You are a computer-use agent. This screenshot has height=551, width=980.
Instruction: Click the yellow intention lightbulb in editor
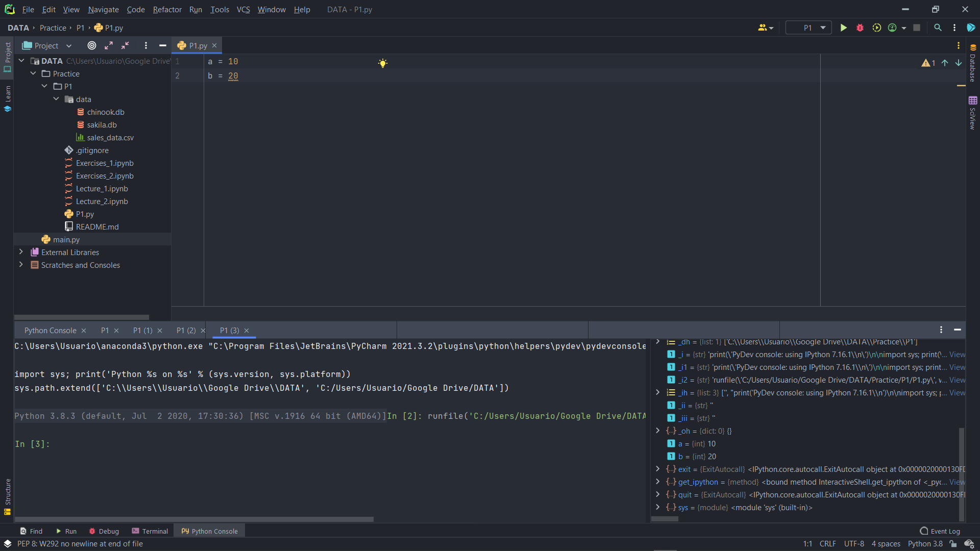point(383,63)
